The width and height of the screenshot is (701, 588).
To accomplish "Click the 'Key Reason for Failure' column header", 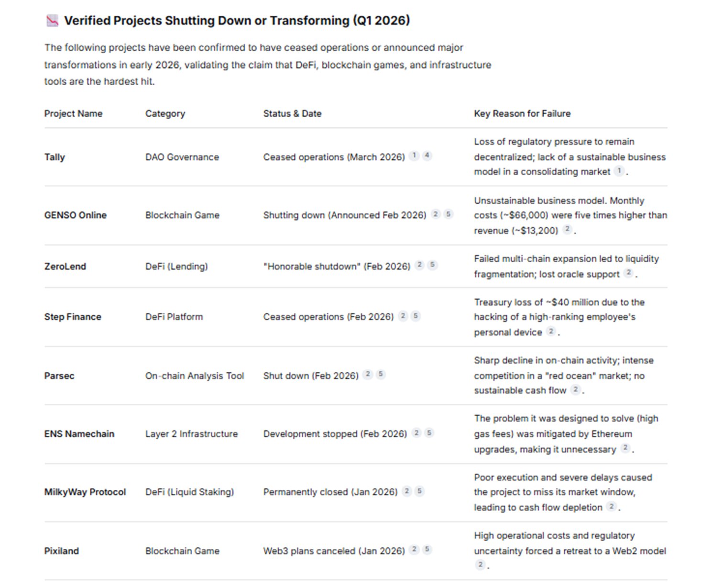I will 522,113.
